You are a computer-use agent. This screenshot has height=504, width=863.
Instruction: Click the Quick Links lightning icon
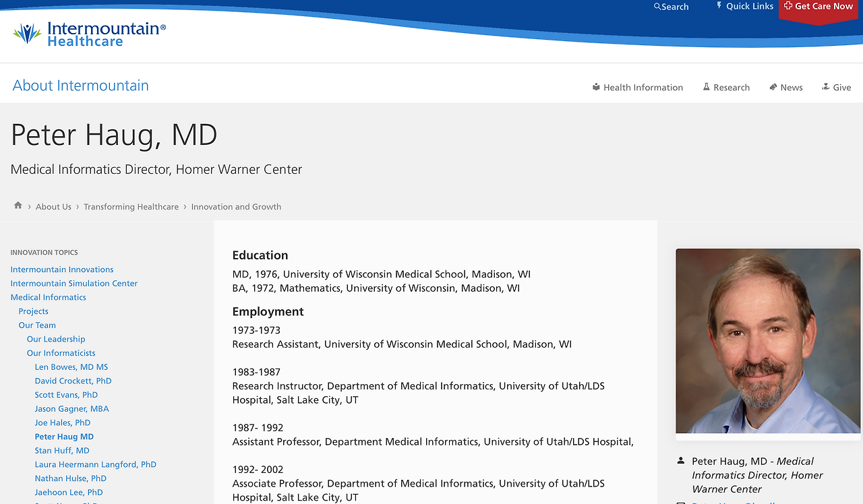pos(719,5)
